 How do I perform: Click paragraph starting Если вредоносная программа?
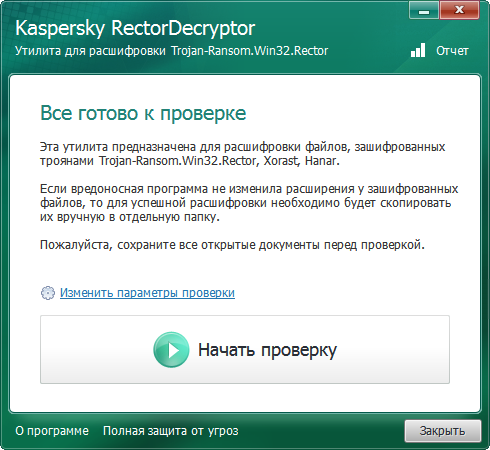(249, 203)
